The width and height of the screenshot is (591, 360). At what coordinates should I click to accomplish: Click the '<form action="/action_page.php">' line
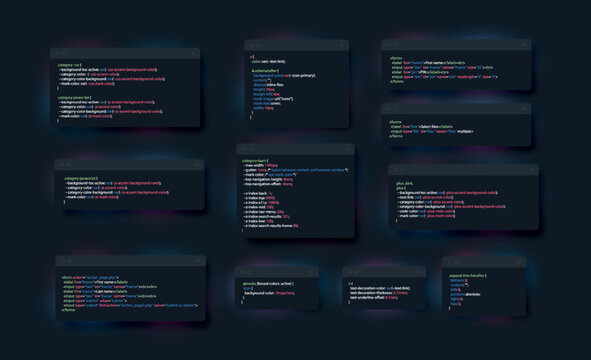pyautogui.click(x=90, y=277)
